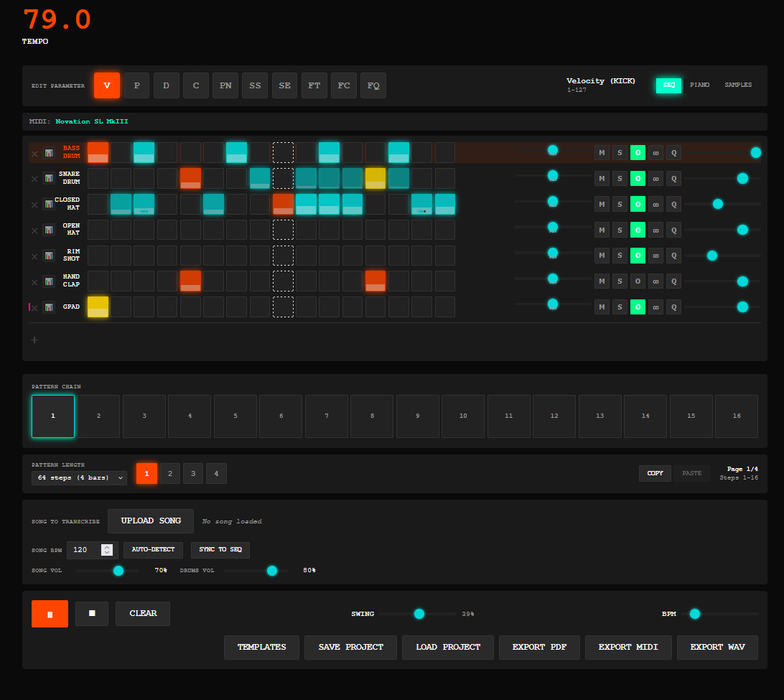
Task: Toggle loop on the Bass Drum row
Action: (x=655, y=152)
